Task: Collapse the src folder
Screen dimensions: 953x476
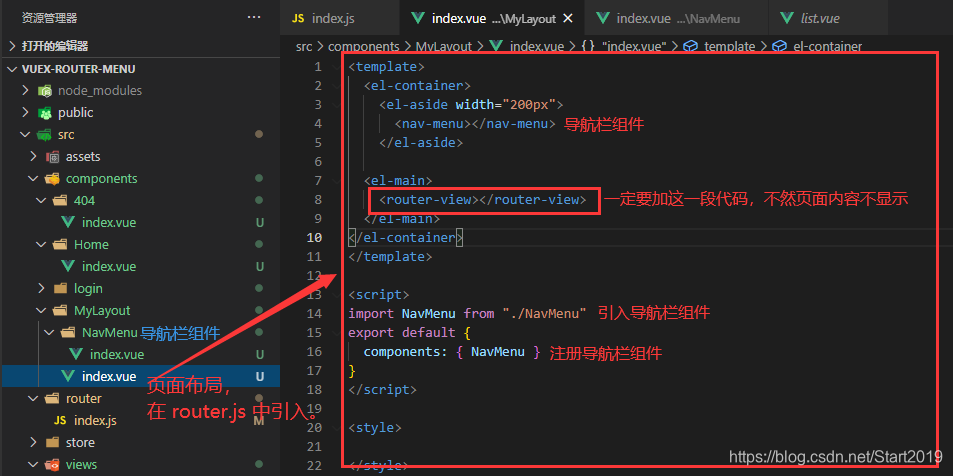Action: click(x=25, y=134)
